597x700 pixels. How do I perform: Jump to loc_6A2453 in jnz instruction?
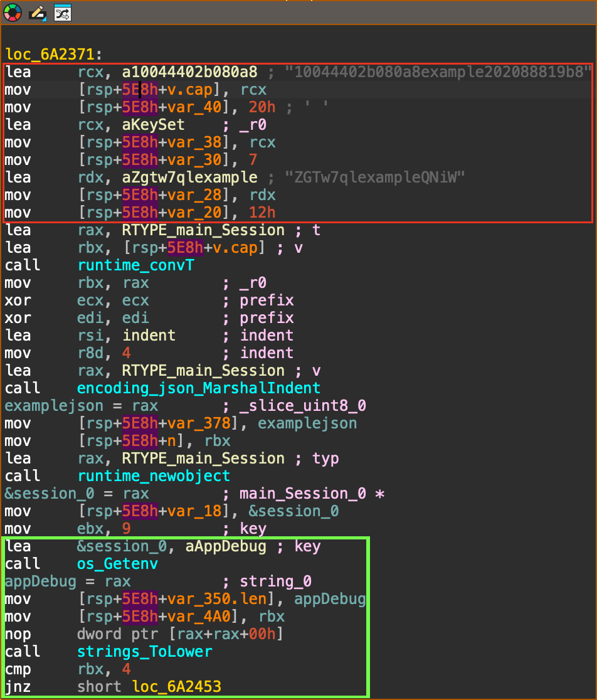(176, 687)
